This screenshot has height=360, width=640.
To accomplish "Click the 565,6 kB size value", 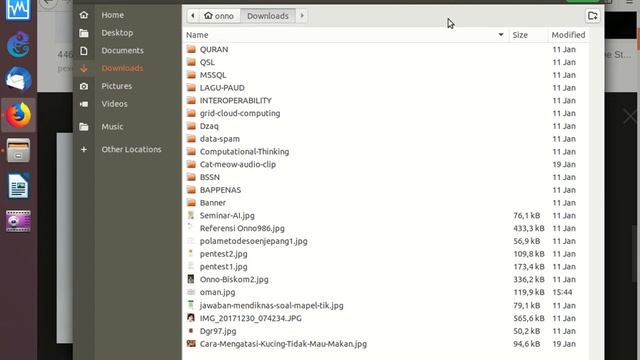I will pyautogui.click(x=529, y=318).
